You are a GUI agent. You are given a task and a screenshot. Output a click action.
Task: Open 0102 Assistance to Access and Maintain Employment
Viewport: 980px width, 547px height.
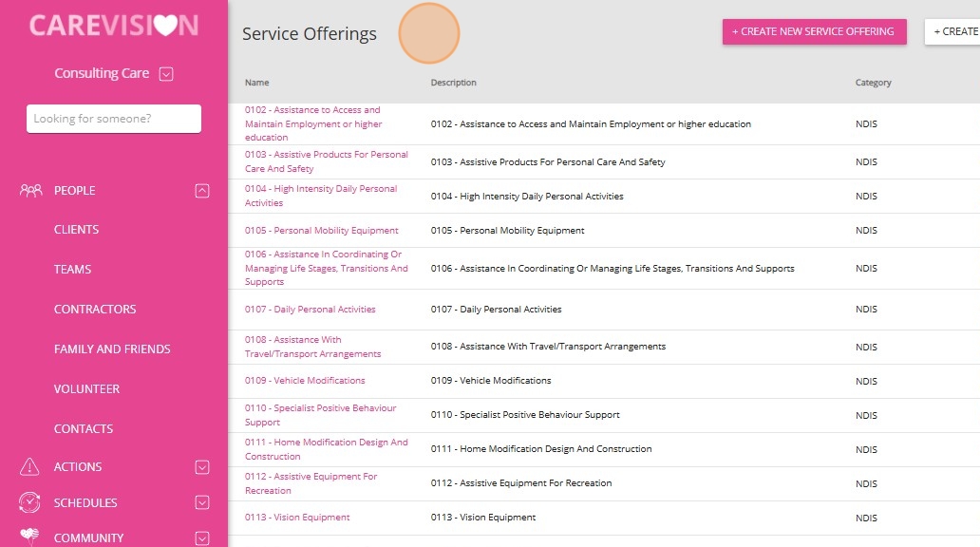(313, 123)
